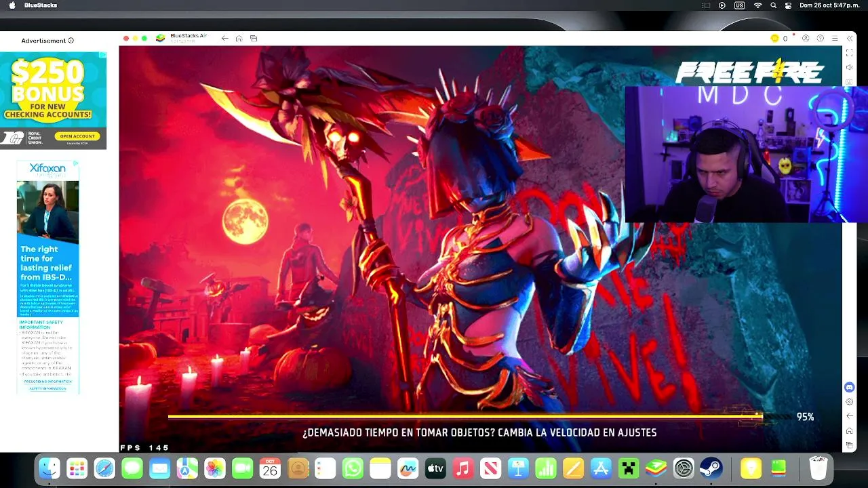The height and width of the screenshot is (488, 868).
Task: Open Calendar from the Dock
Action: pyautogui.click(x=270, y=468)
